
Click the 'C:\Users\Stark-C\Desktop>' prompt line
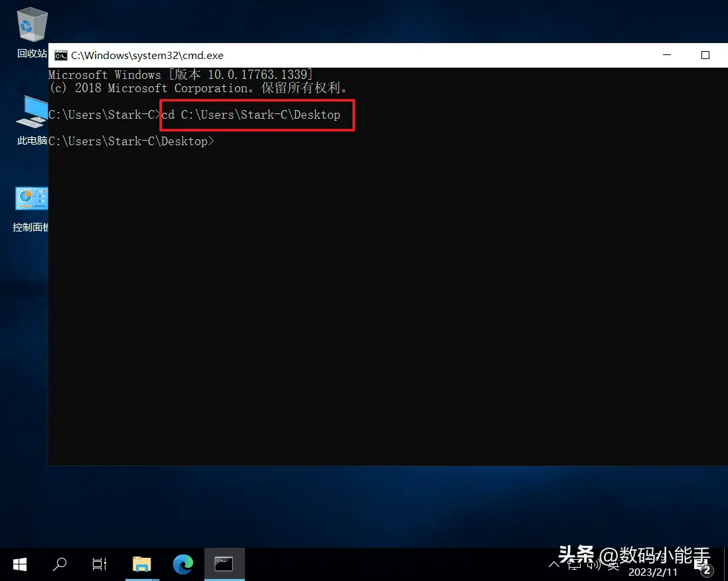131,141
